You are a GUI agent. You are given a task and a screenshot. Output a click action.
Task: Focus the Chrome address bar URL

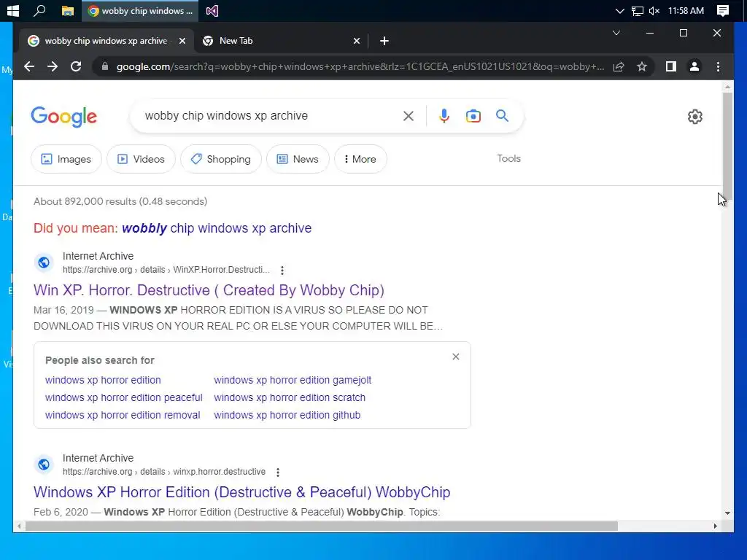360,66
